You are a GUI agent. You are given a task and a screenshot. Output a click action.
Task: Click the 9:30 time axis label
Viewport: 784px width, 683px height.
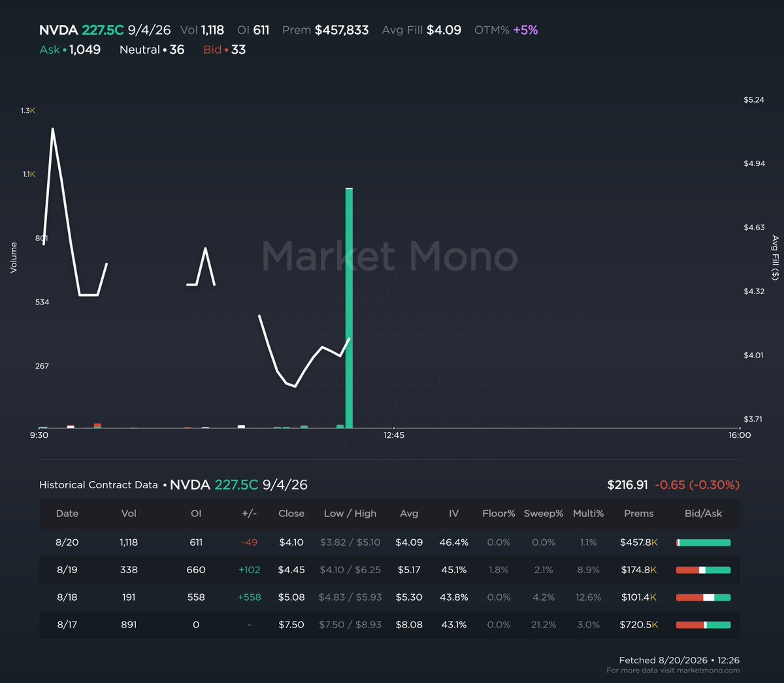[39, 435]
